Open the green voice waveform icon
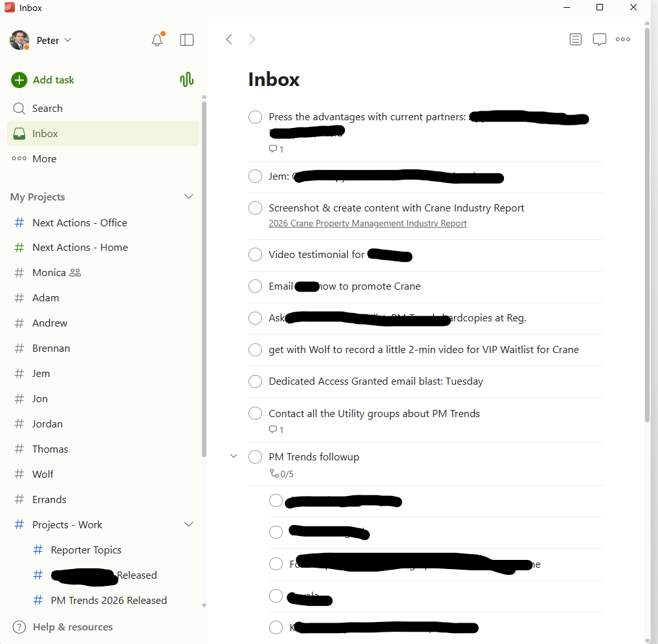 click(x=187, y=80)
